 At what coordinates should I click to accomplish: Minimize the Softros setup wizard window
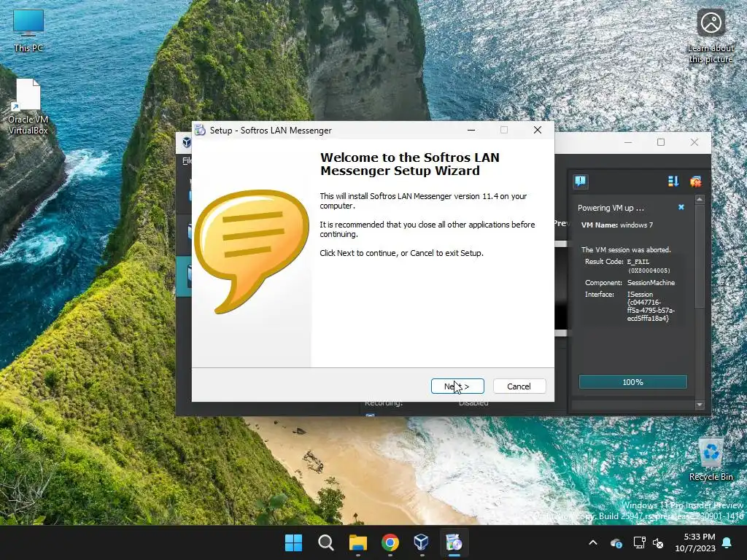[471, 130]
